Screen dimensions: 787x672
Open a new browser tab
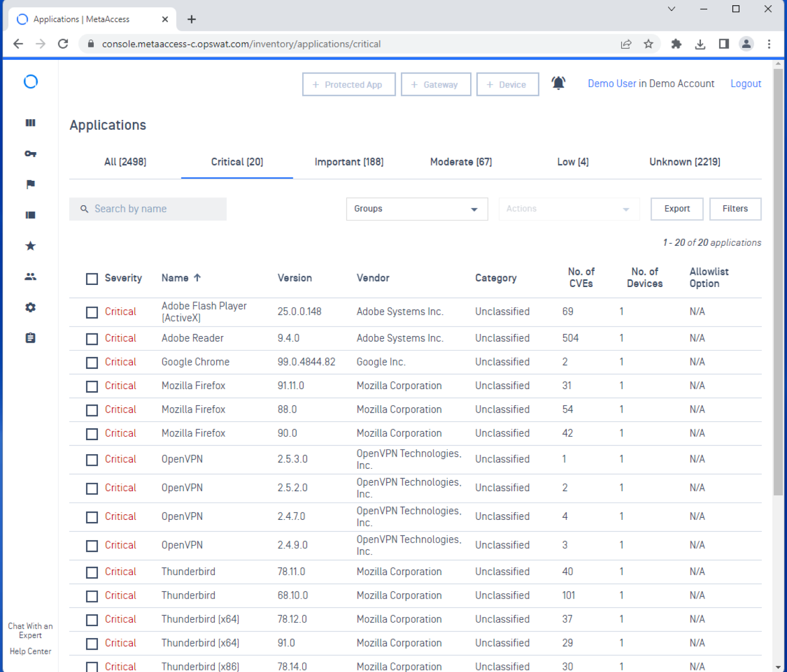(x=192, y=19)
